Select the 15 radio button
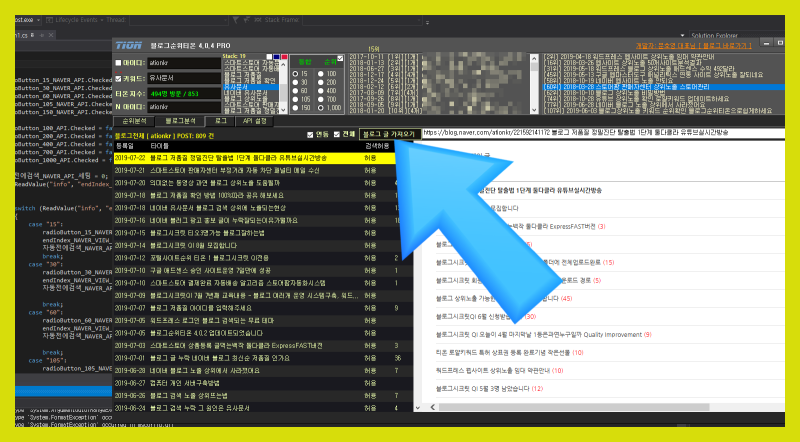 (x=295, y=74)
